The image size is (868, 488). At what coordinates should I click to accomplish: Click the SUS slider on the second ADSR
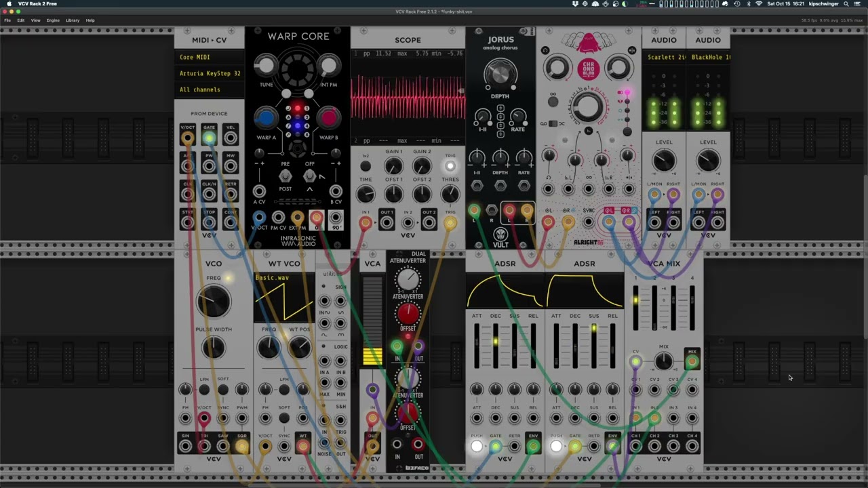[x=594, y=346]
